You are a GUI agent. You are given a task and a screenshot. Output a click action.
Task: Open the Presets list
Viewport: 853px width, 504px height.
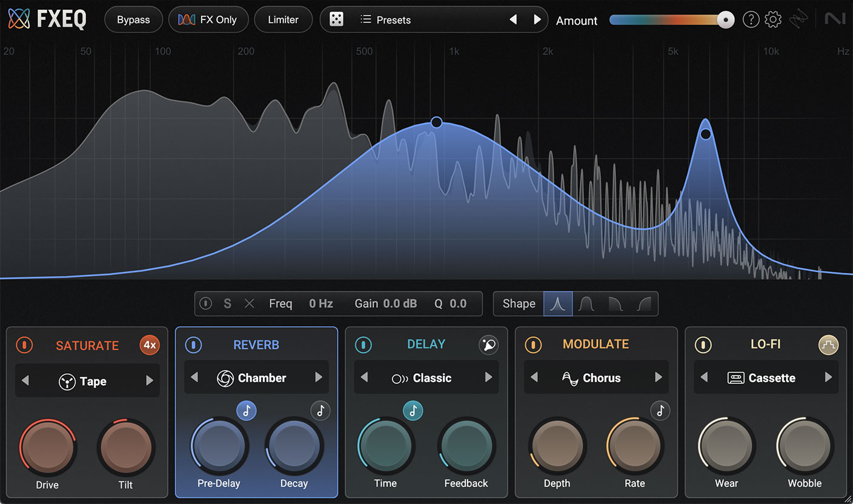pos(385,20)
